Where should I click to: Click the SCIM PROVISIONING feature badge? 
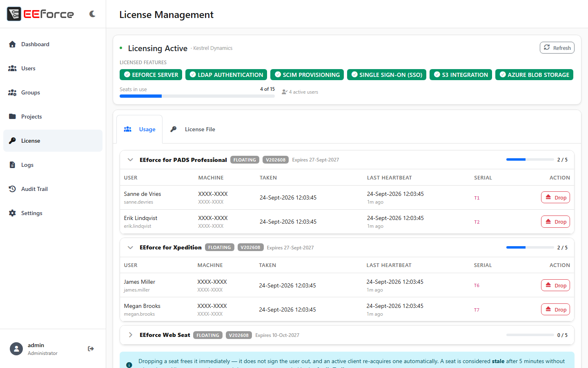click(307, 75)
